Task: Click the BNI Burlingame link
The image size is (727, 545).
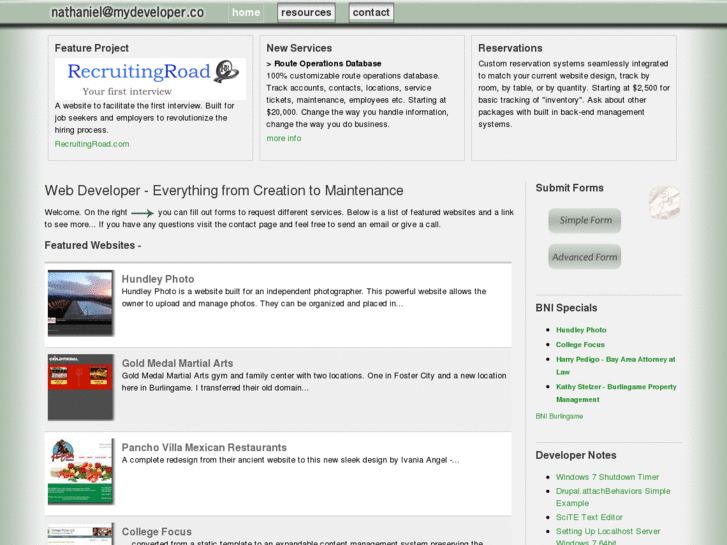Action: (x=559, y=416)
